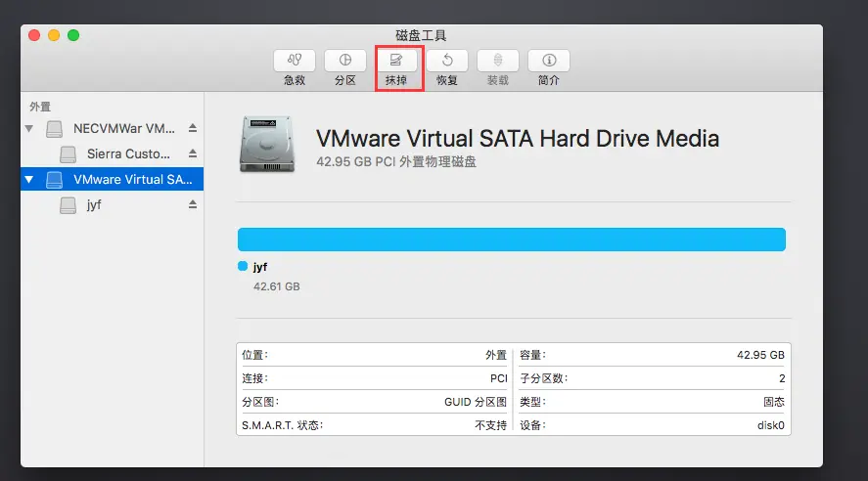This screenshot has height=481, width=868.
Task: Select Sierra Custo... volume in sidebar
Action: (112, 154)
